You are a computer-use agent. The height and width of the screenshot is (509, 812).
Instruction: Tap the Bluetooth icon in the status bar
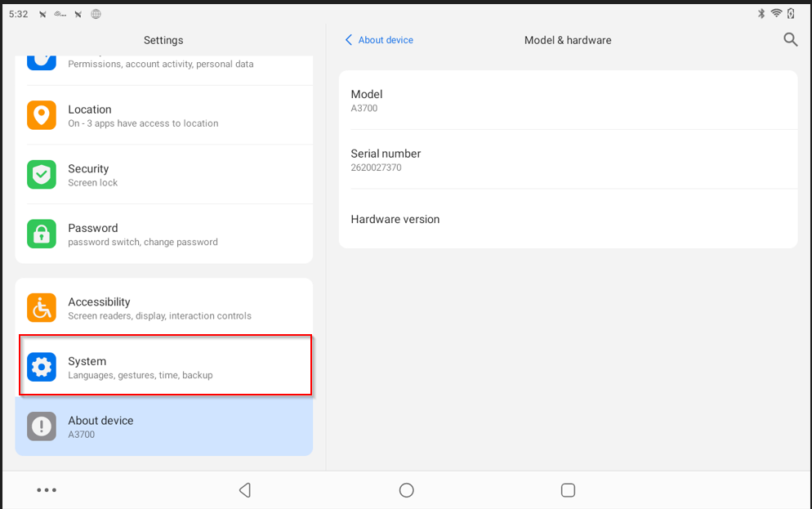[x=761, y=14]
